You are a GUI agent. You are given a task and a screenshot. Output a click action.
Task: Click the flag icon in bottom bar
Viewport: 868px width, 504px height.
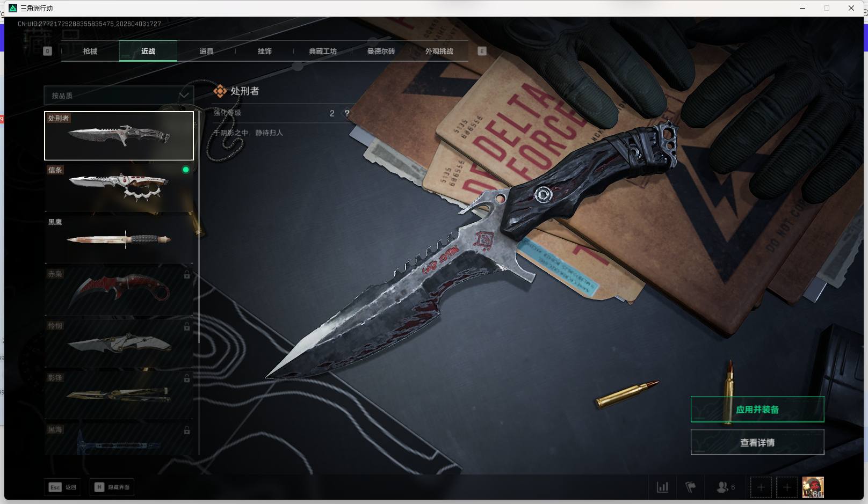tap(691, 487)
